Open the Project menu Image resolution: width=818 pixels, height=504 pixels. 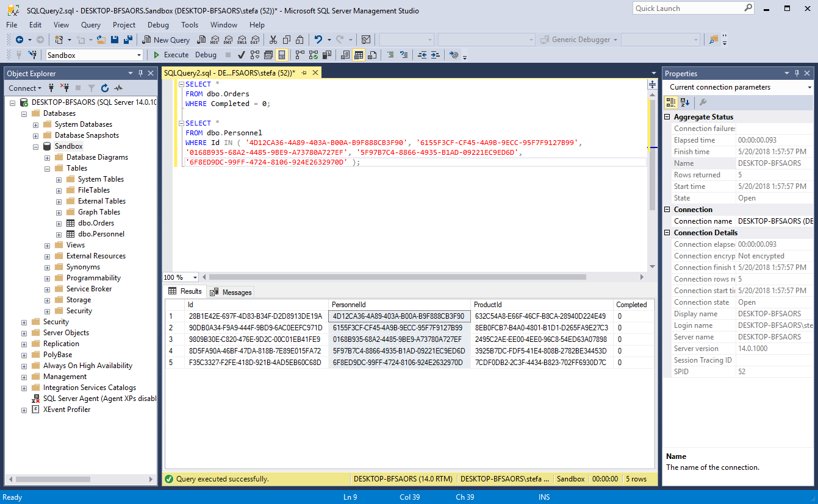124,25
